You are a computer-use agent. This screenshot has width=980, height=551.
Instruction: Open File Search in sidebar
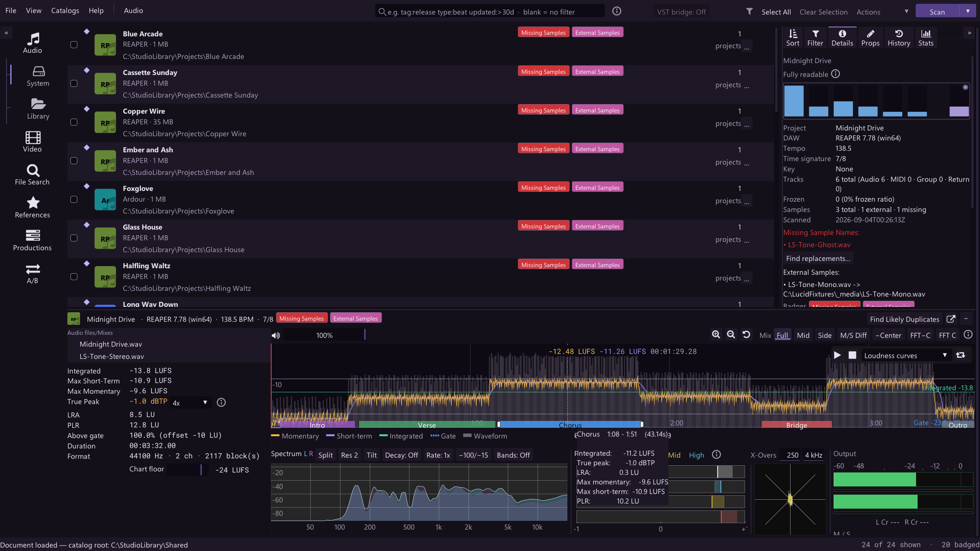coord(33,174)
